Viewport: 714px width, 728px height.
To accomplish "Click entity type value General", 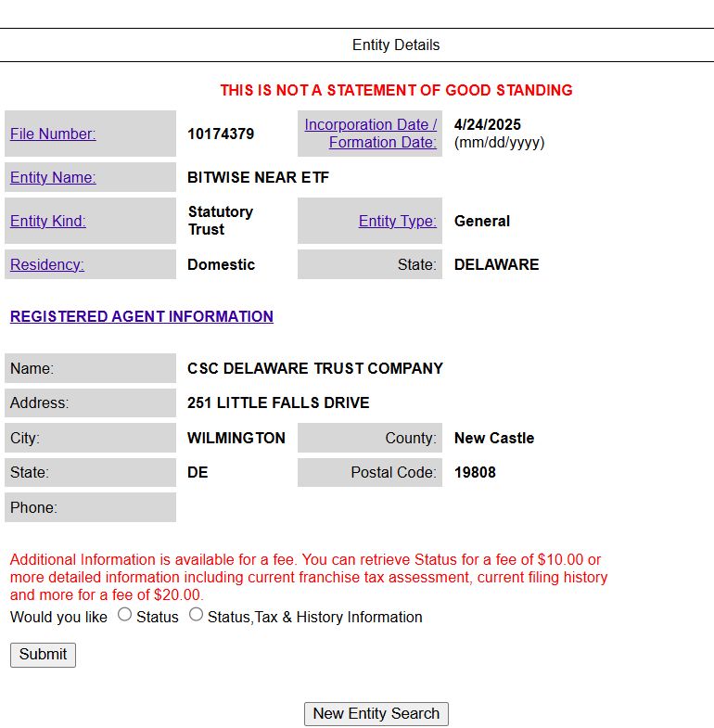I will pyautogui.click(x=482, y=221).
